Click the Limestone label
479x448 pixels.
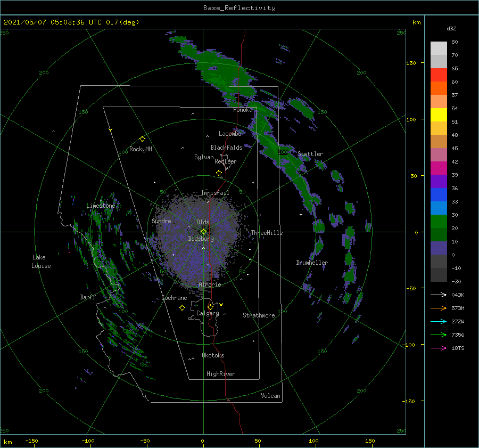pos(101,206)
